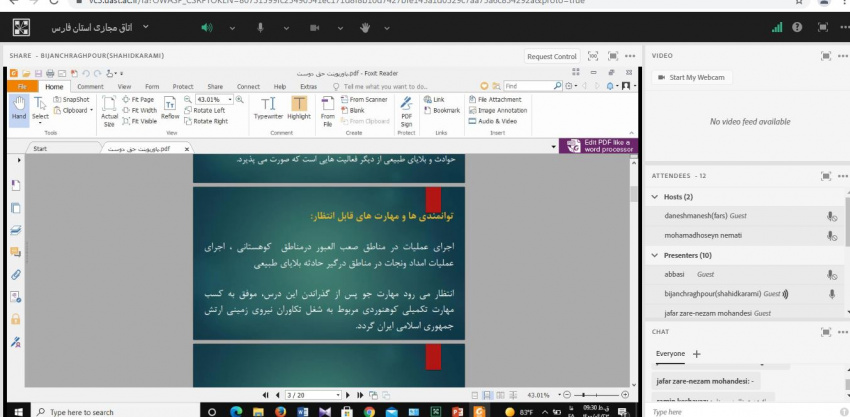Open the File menu tab

tap(22, 86)
